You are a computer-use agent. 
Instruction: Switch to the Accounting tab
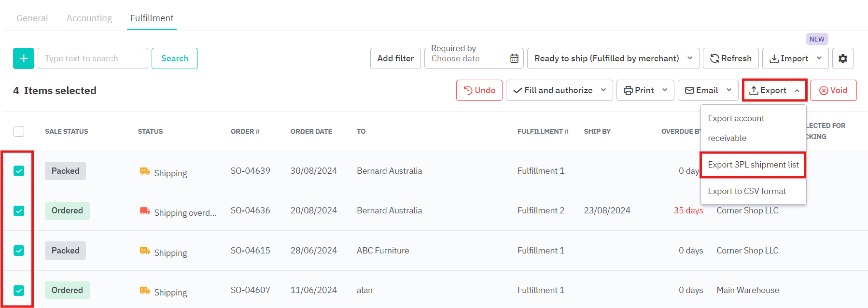[89, 18]
